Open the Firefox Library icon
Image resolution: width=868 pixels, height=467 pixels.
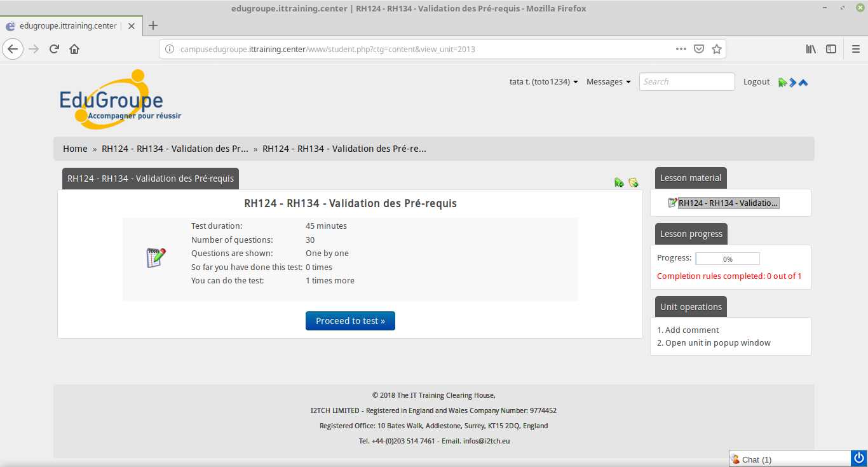pos(811,49)
